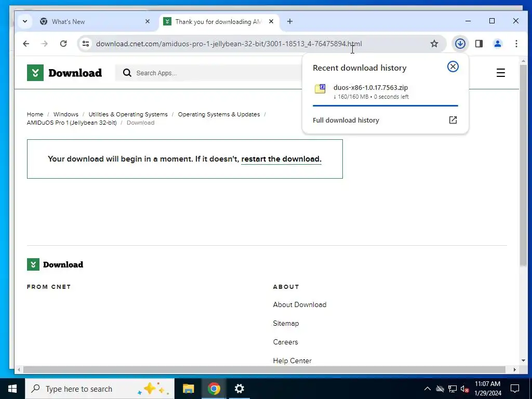
Task: Click the horizontal page scrollbar
Action: click(264, 369)
